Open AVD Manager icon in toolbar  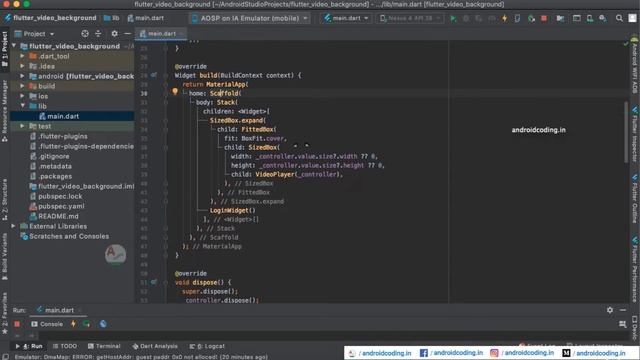[x=590, y=18]
